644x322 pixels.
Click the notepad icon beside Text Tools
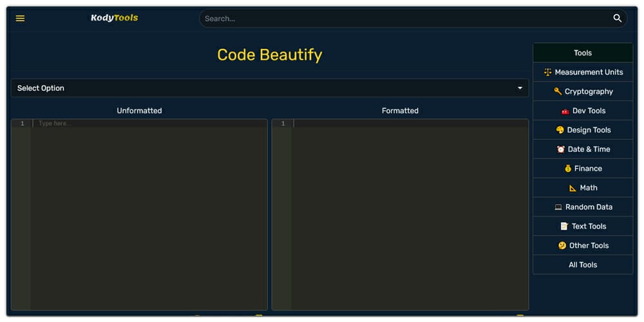[564, 226]
